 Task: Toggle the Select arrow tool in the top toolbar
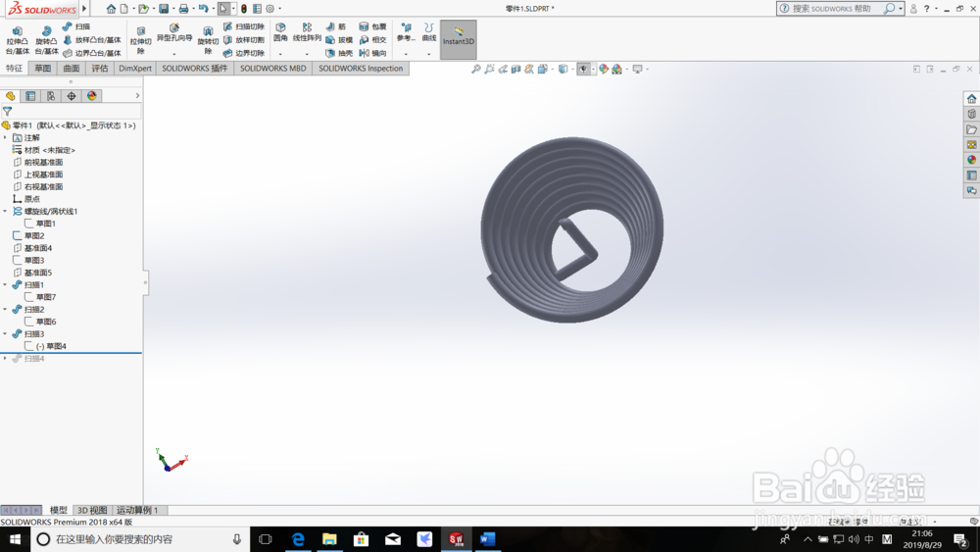[x=223, y=9]
